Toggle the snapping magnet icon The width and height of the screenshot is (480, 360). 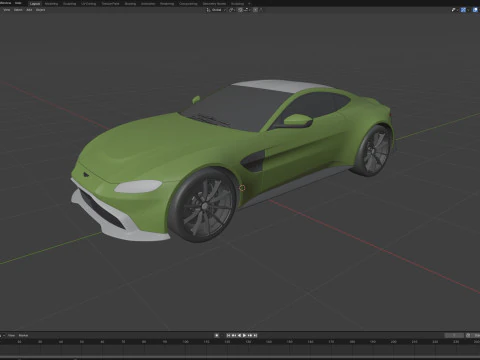click(x=240, y=10)
